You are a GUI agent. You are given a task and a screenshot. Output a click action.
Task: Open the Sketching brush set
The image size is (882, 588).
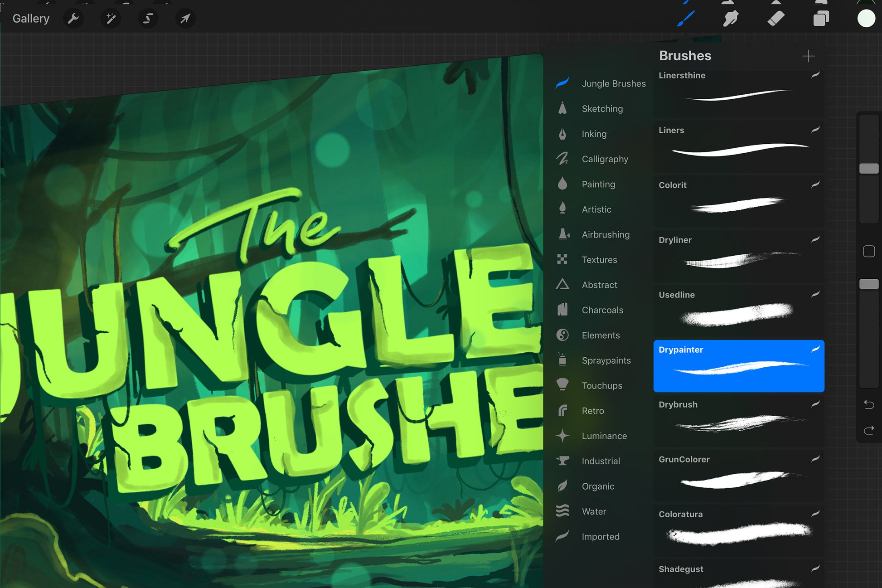tap(602, 109)
